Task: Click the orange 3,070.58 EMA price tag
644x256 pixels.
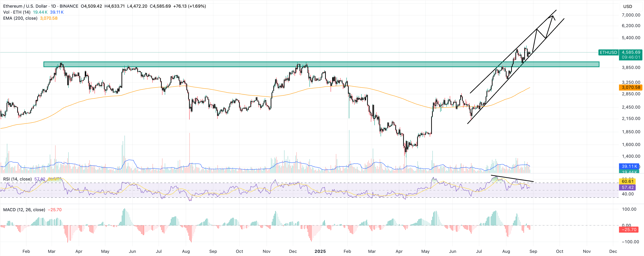Action: click(x=631, y=87)
